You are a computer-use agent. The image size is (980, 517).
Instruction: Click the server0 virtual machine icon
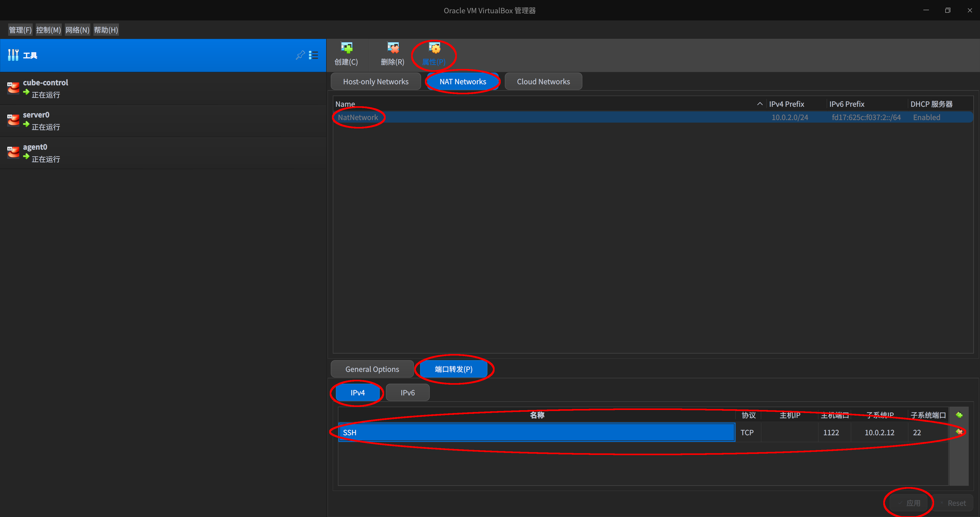coord(13,120)
